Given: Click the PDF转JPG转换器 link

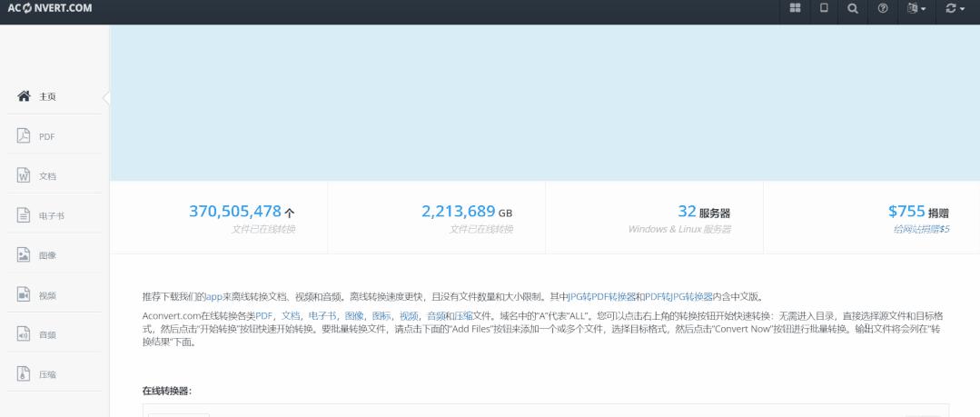Looking at the screenshot, I should 678,296.
